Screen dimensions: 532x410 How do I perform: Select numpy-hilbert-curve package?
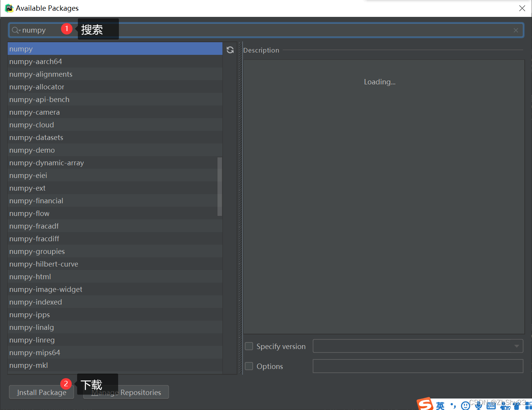pos(115,264)
